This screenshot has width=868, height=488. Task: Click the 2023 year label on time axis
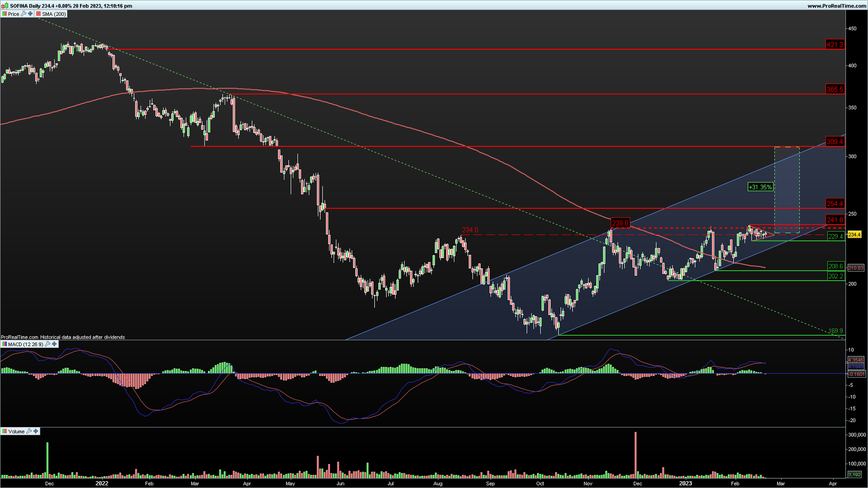[x=685, y=484]
